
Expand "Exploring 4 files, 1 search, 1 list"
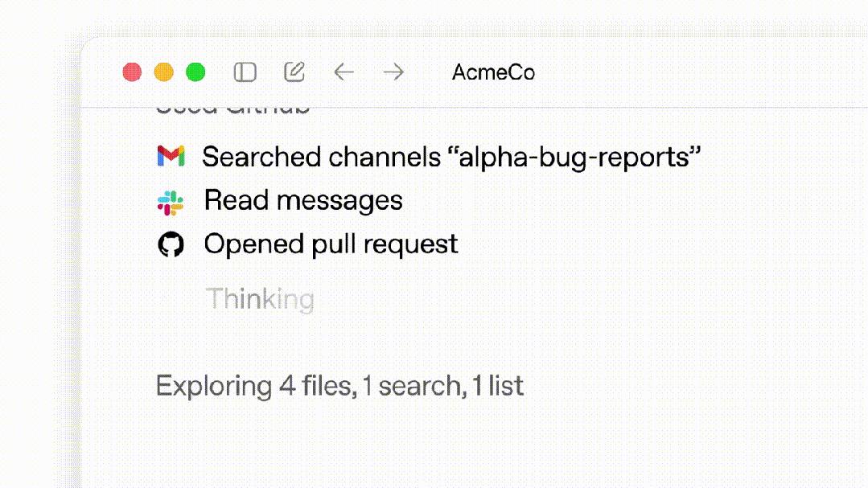click(339, 386)
